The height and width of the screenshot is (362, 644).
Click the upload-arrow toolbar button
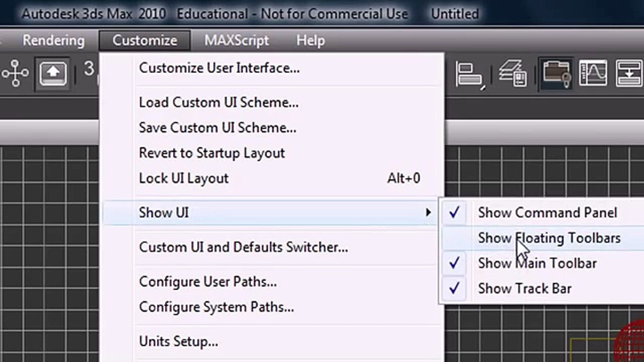[53, 74]
